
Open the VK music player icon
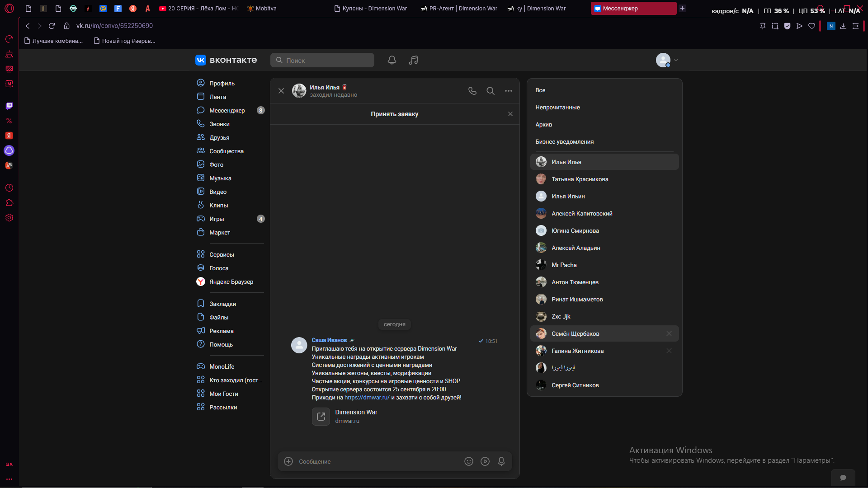pyautogui.click(x=414, y=60)
